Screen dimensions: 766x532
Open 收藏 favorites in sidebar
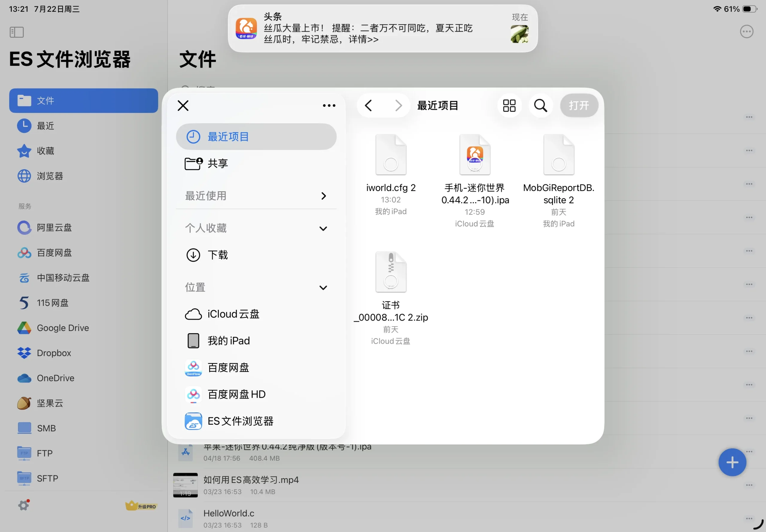(83, 151)
